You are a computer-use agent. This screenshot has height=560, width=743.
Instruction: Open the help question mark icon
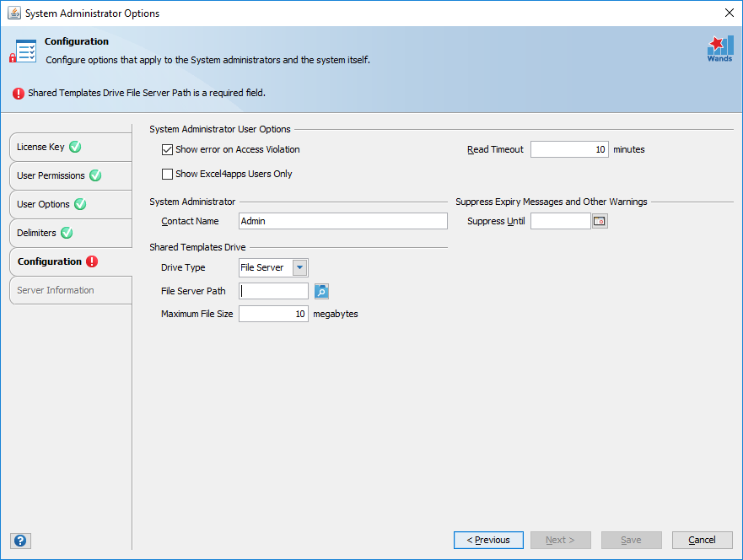coord(20,541)
